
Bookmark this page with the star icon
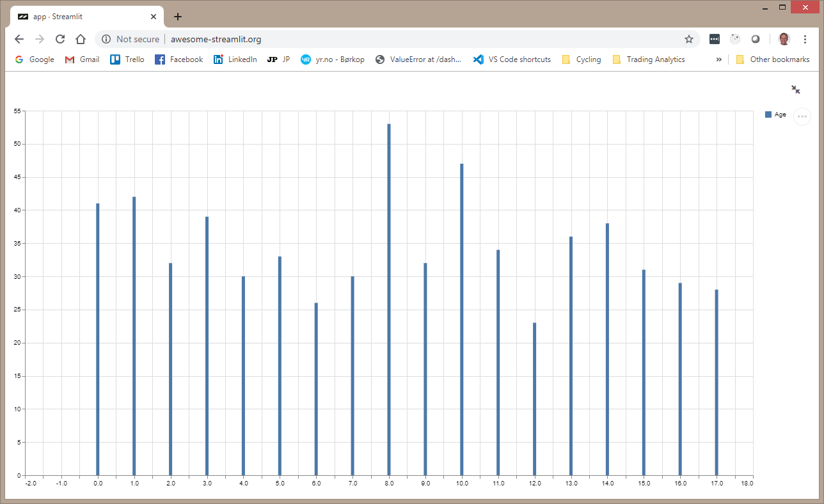pyautogui.click(x=689, y=39)
